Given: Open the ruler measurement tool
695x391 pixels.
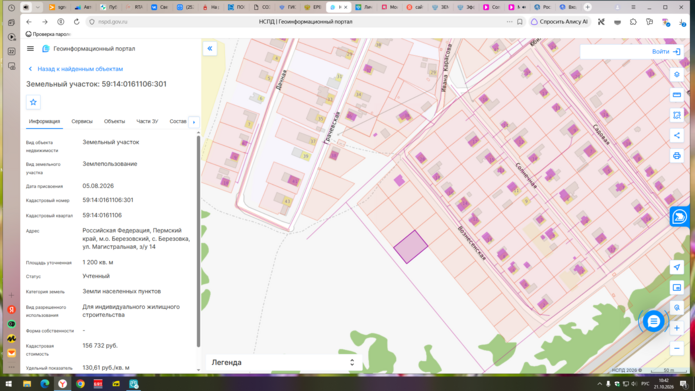Looking at the screenshot, I should click(x=676, y=95).
